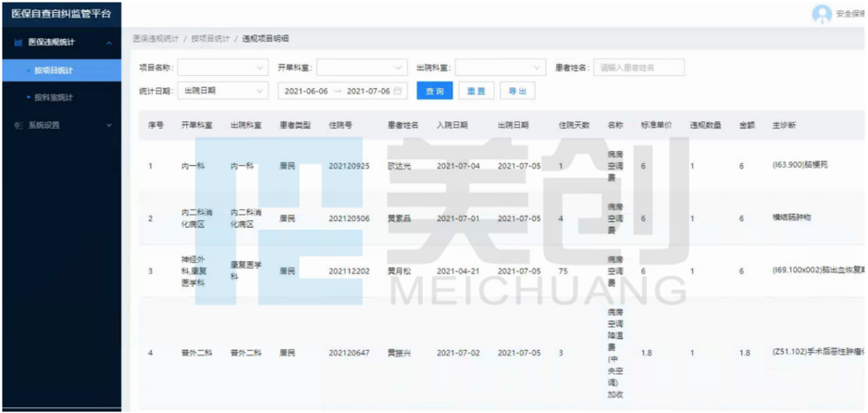The width and height of the screenshot is (868, 413).
Task: Open the 开单科室 dropdown
Action: point(362,68)
